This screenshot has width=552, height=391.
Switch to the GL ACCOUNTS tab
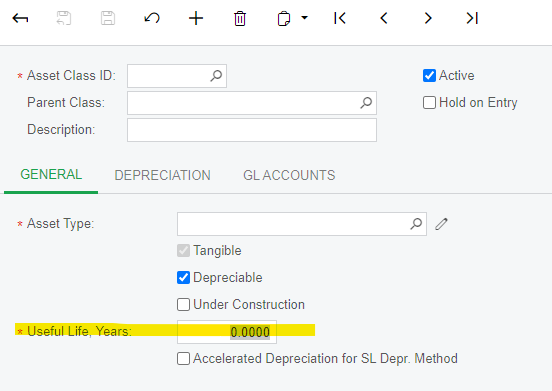pyautogui.click(x=289, y=175)
